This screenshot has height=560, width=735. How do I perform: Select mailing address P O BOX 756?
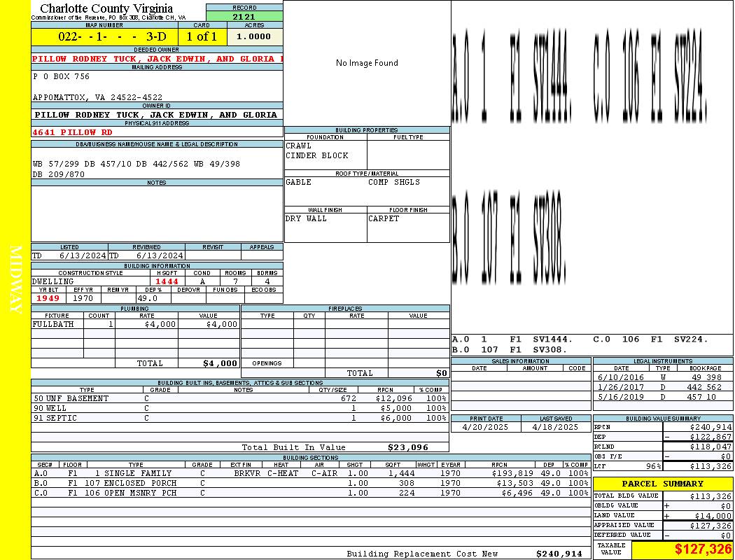[62, 76]
